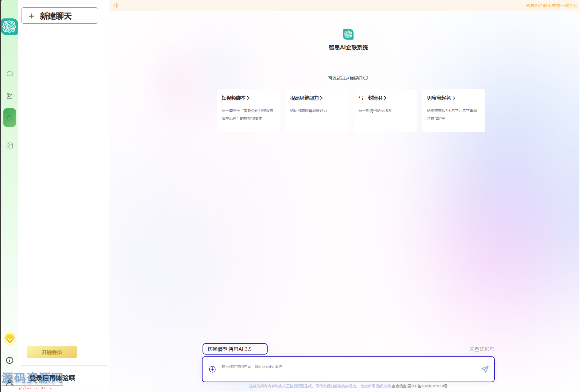Viewport: 580px width, 392px height.
Task: Click the 开通会员 membership button
Action: point(52,352)
